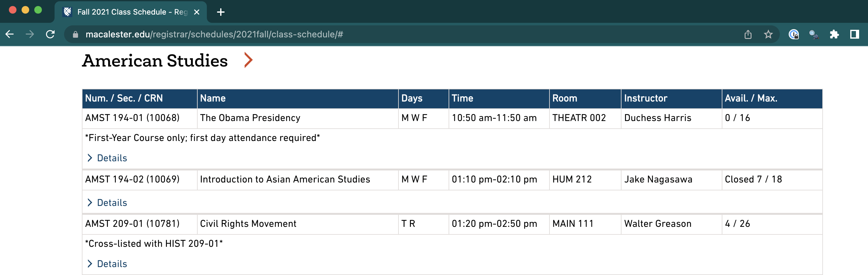The height and width of the screenshot is (275, 868).
Task: Click the padlock site info icon
Action: [x=76, y=34]
